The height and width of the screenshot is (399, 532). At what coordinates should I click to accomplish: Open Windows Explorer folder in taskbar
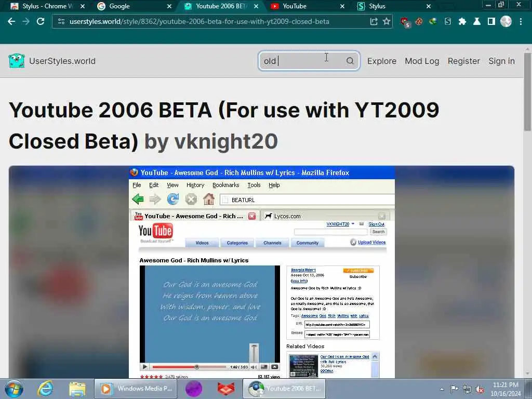pos(77,389)
